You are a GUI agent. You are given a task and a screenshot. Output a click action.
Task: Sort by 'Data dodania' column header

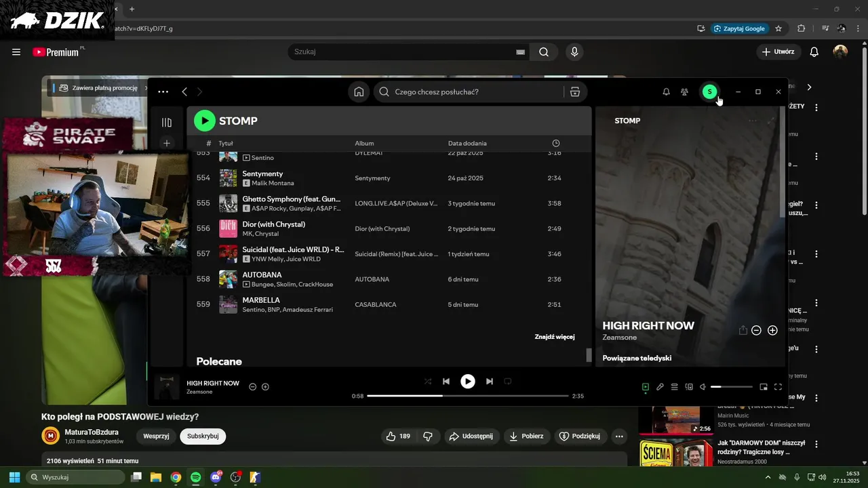pyautogui.click(x=467, y=144)
